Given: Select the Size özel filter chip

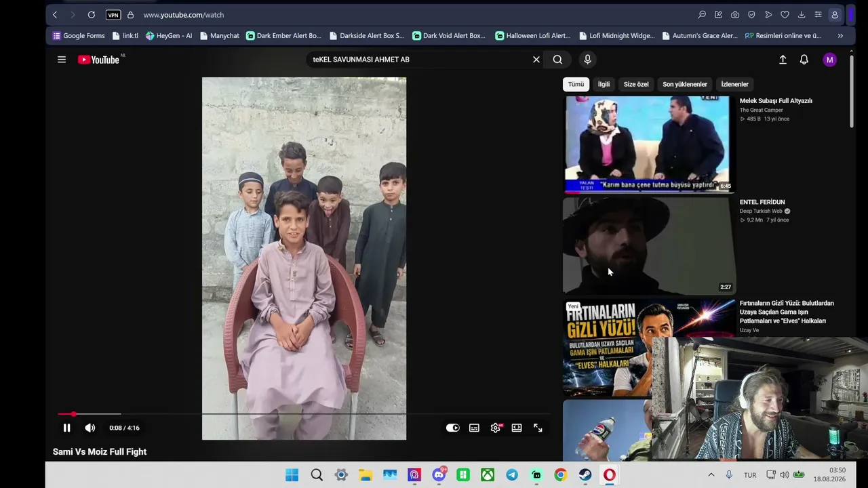Looking at the screenshot, I should [x=636, y=84].
